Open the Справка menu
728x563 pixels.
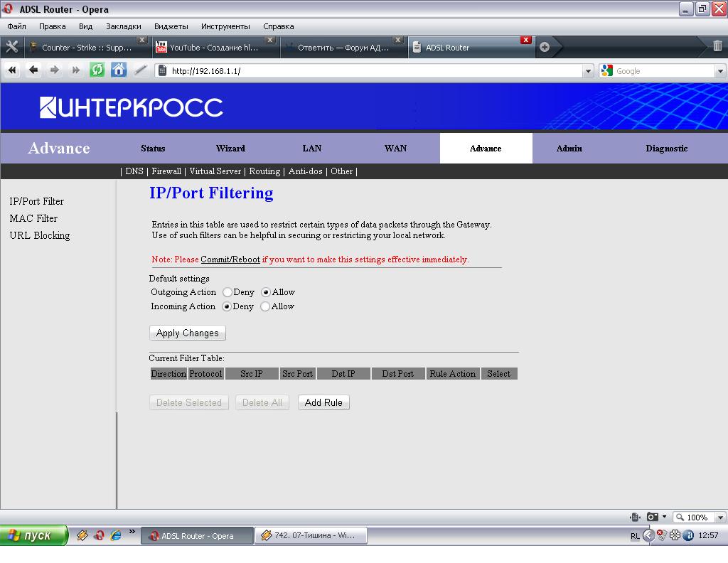pos(279,26)
